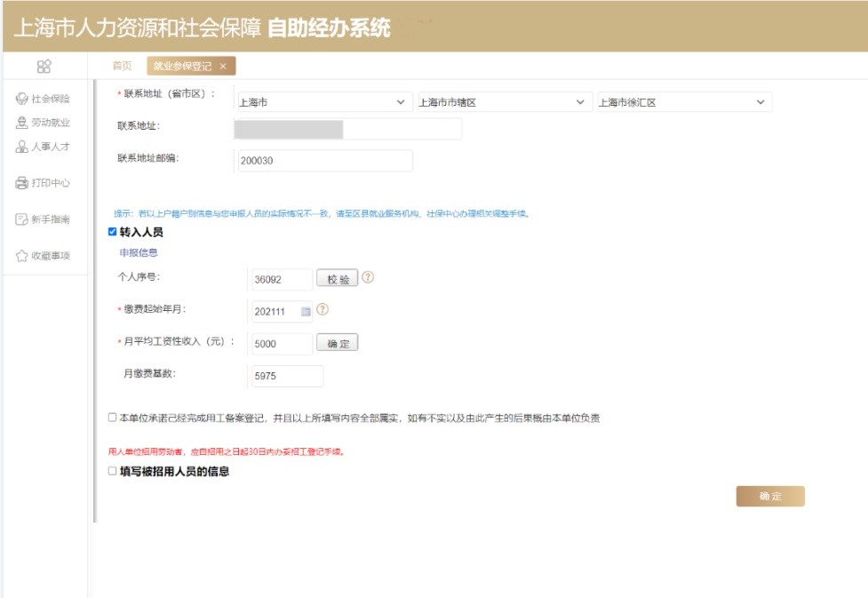
Task: Expand the 上海市徐汇区 district dropdown
Action: pyautogui.click(x=684, y=102)
